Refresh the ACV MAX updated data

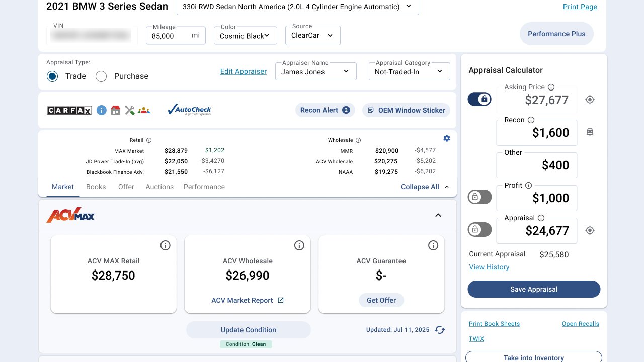click(440, 330)
